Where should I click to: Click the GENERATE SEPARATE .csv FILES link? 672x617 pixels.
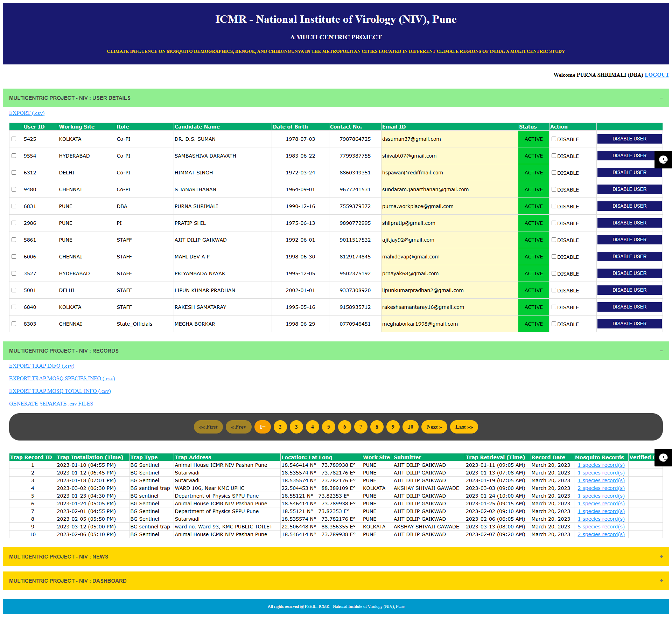(51, 404)
